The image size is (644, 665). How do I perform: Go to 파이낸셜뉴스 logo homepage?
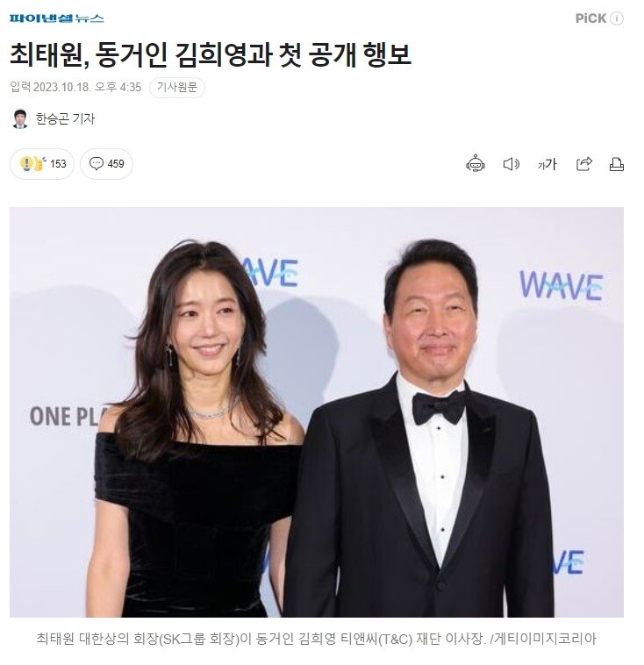[56, 18]
